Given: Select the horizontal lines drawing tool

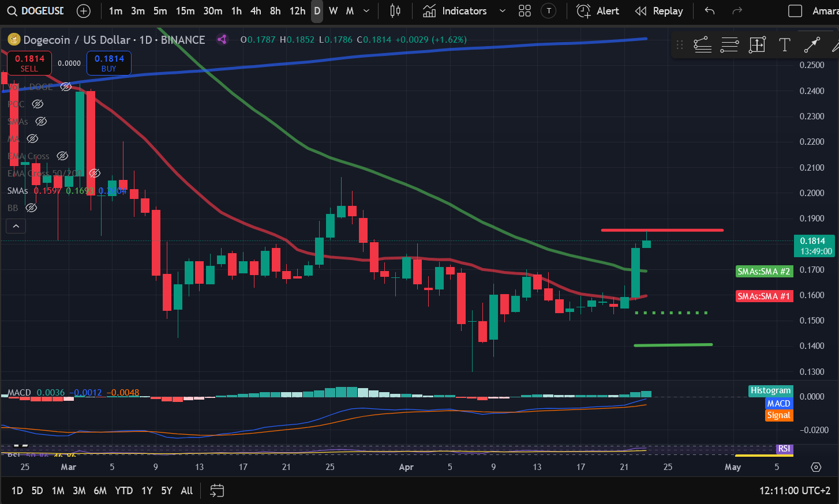Looking at the screenshot, I should 729,45.
